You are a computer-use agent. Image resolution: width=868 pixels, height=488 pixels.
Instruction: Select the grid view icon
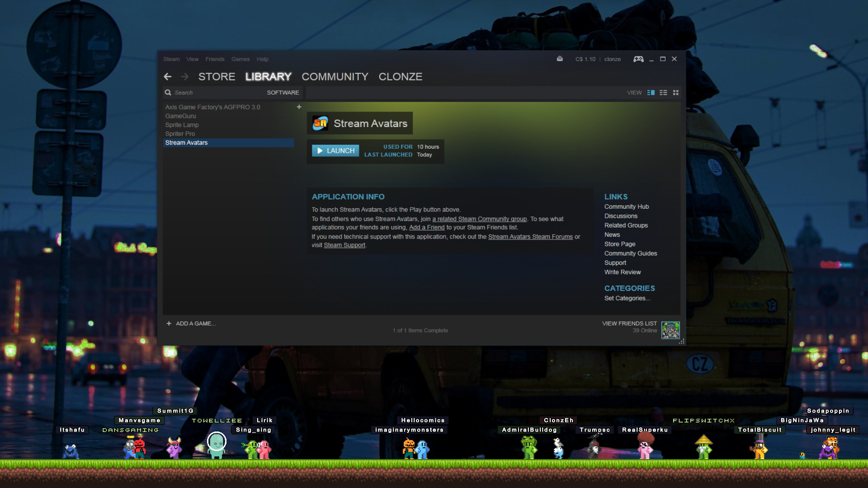coord(675,92)
